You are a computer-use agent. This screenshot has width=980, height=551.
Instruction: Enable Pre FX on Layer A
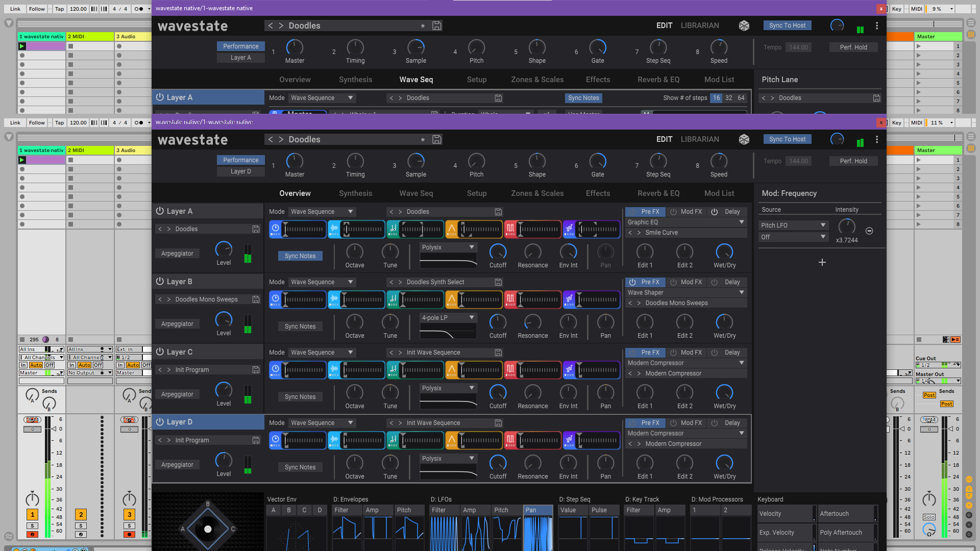(x=645, y=211)
